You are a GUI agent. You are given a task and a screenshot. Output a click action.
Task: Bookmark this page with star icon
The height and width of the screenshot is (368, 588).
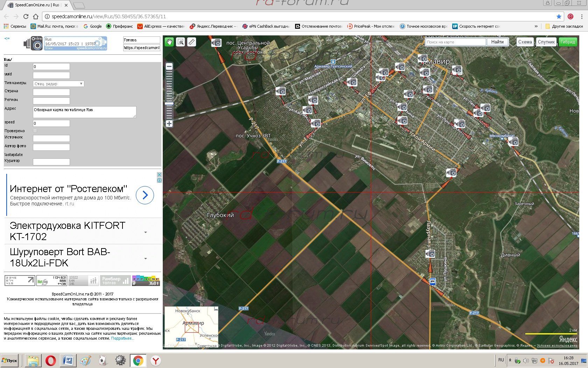559,16
